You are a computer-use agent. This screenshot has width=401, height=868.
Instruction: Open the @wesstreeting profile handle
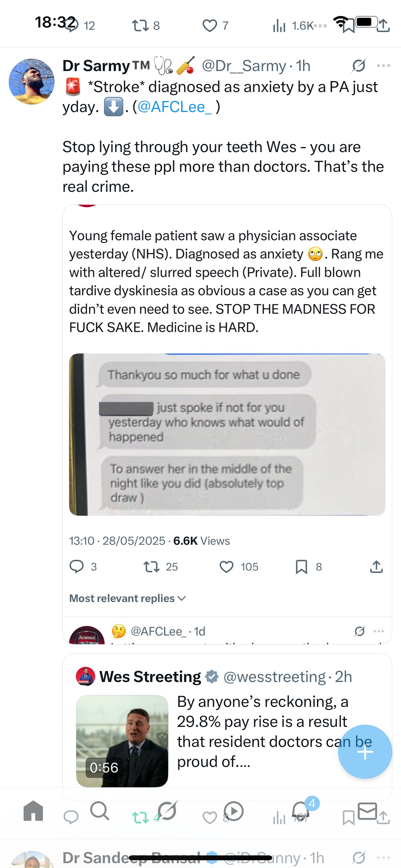(x=274, y=677)
